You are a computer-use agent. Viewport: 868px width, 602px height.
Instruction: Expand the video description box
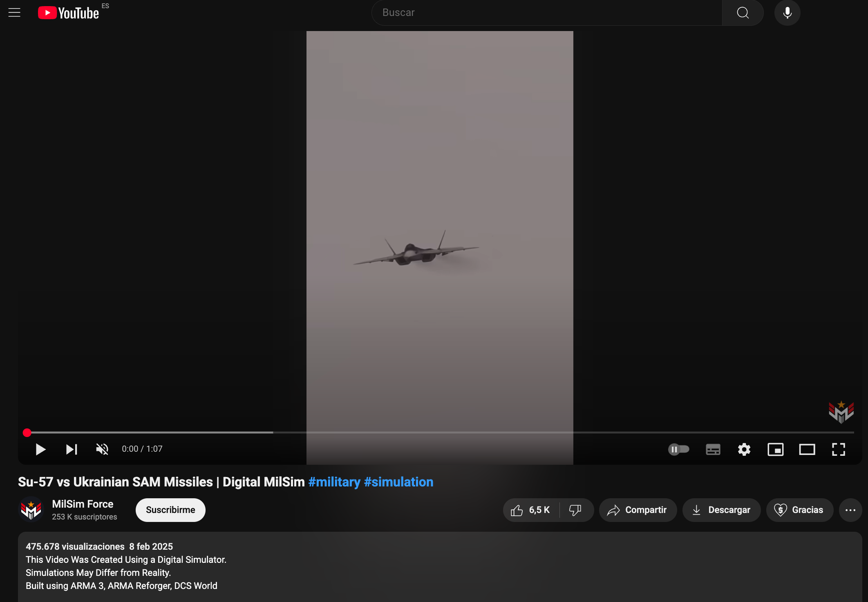pos(440,567)
